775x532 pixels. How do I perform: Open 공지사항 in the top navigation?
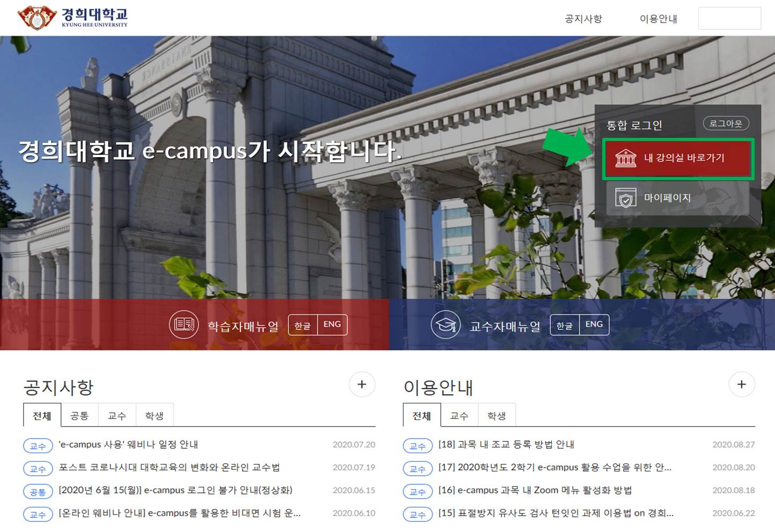coord(583,19)
